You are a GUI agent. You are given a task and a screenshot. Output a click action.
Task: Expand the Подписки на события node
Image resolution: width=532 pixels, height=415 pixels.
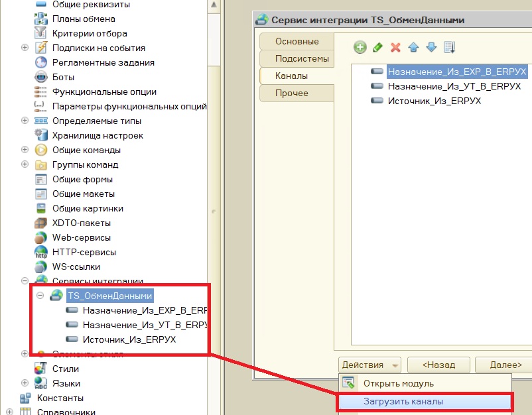tap(25, 48)
